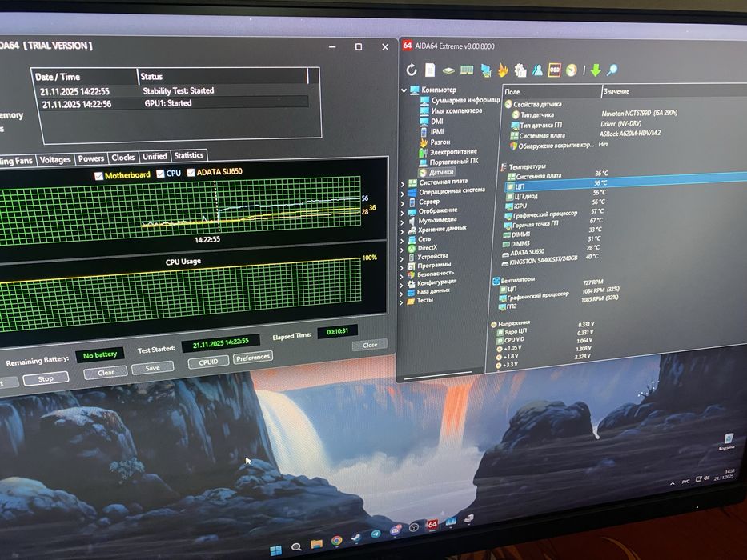Click the Stop button in stability test
747x560 pixels.
(x=46, y=378)
